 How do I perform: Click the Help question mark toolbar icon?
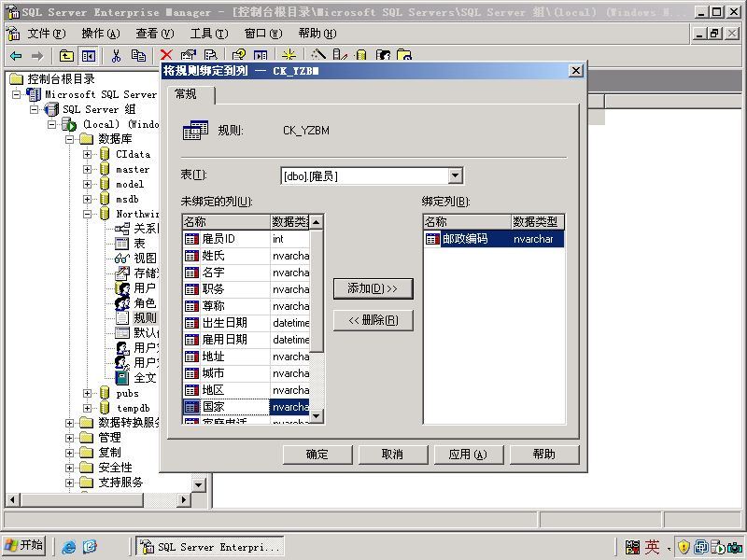pyautogui.click(x=238, y=55)
